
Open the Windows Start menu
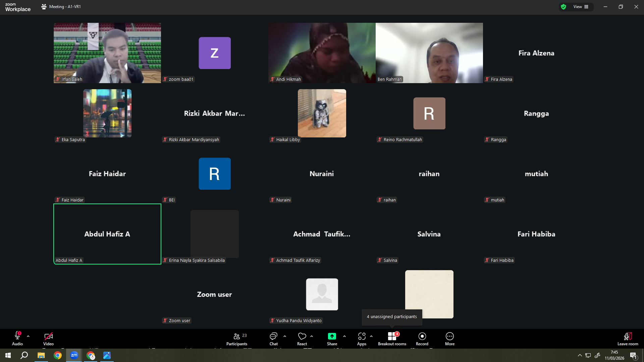(x=8, y=355)
